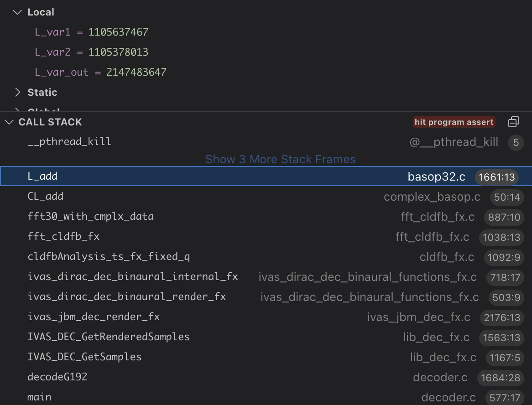This screenshot has height=405, width=532.
Task: Collapse the CALL STACK panel
Action: click(9, 122)
